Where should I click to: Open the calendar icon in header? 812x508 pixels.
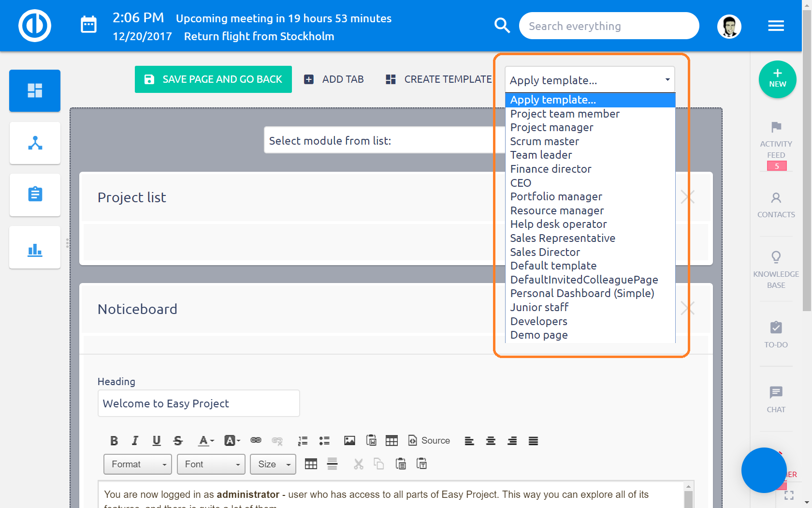88,24
